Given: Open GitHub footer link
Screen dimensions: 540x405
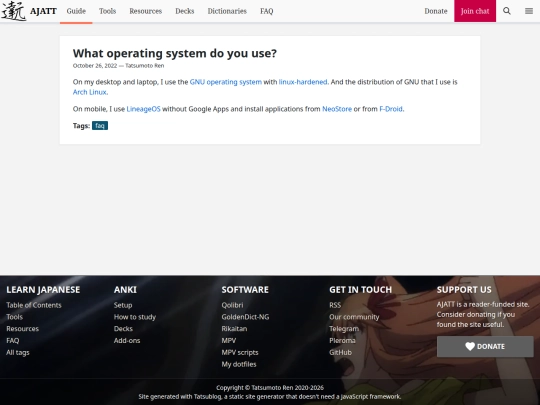Looking at the screenshot, I should pyautogui.click(x=340, y=352).
